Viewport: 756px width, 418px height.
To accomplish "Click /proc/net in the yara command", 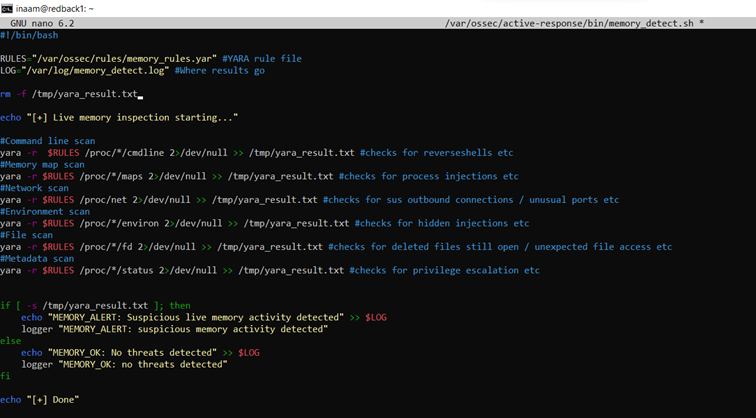I will pyautogui.click(x=103, y=200).
